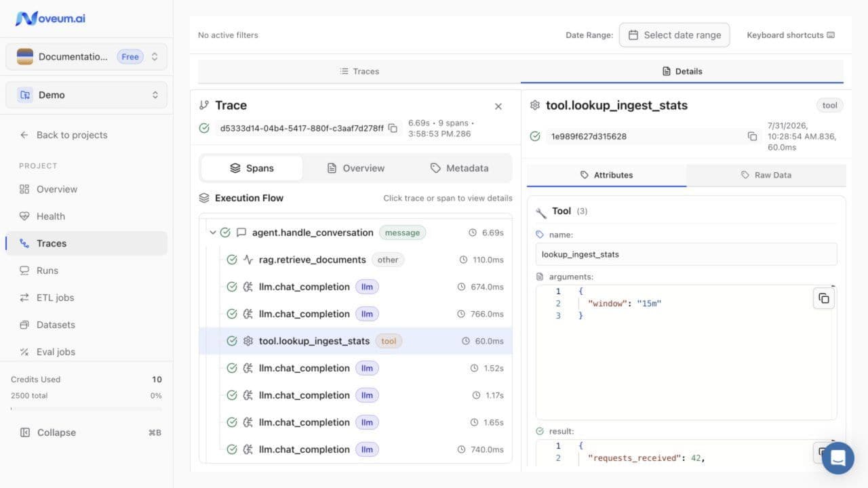
Task: Click the "requests_received": 42 result line
Action: (x=647, y=458)
